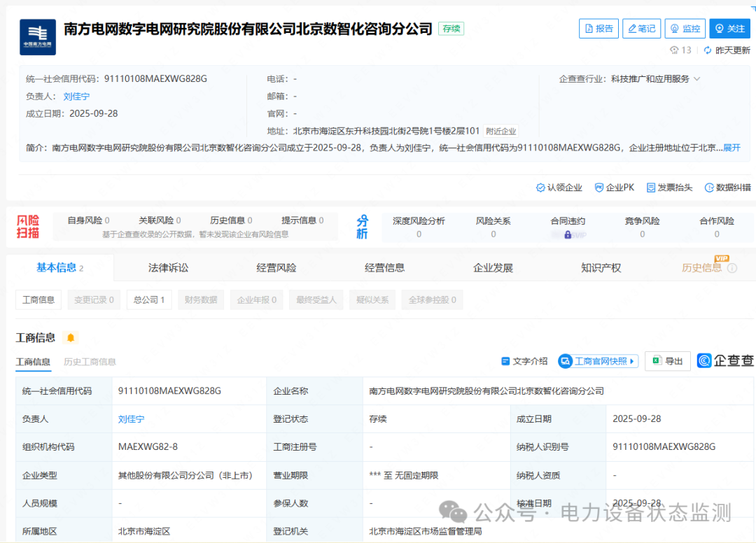Click the company logo thumbnail
The width and height of the screenshot is (756, 543).
pos(38,37)
